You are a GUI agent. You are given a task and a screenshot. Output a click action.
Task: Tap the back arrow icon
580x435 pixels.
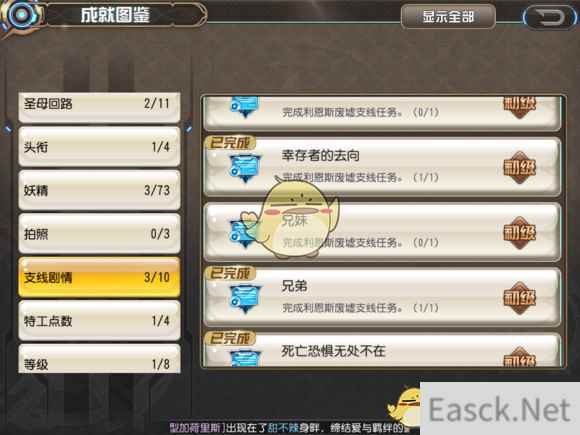click(x=550, y=17)
